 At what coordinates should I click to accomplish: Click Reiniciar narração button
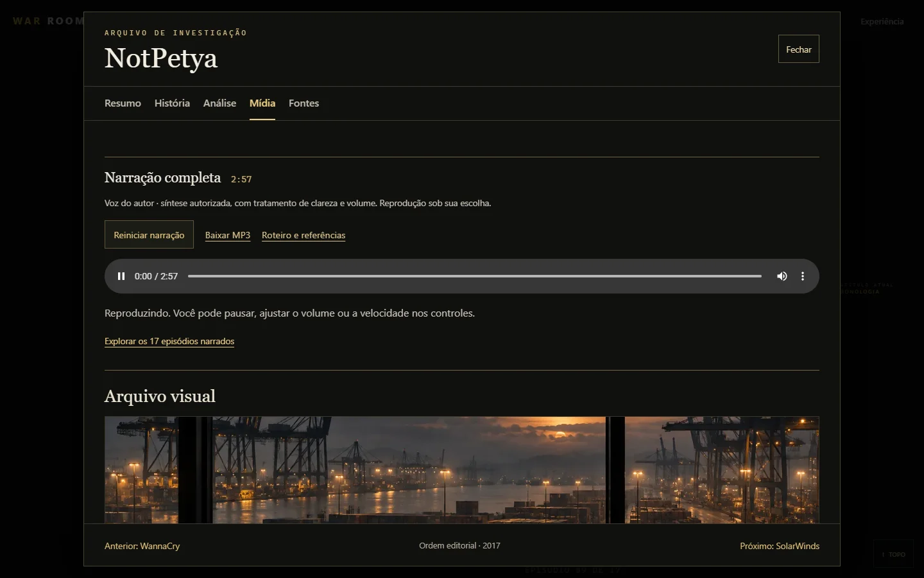(x=149, y=234)
